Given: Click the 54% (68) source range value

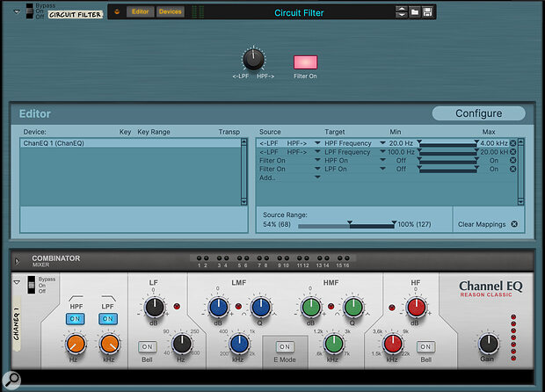Looking at the screenshot, I should (277, 224).
